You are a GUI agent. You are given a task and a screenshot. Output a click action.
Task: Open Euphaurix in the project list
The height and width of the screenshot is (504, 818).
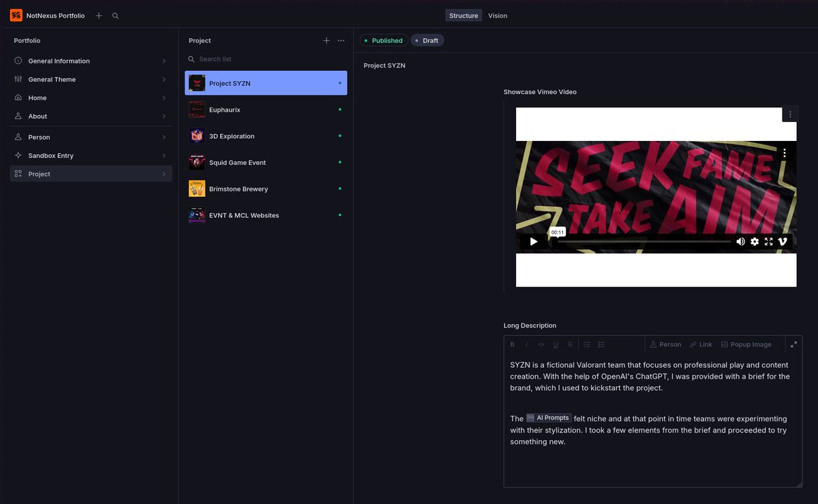click(266, 110)
